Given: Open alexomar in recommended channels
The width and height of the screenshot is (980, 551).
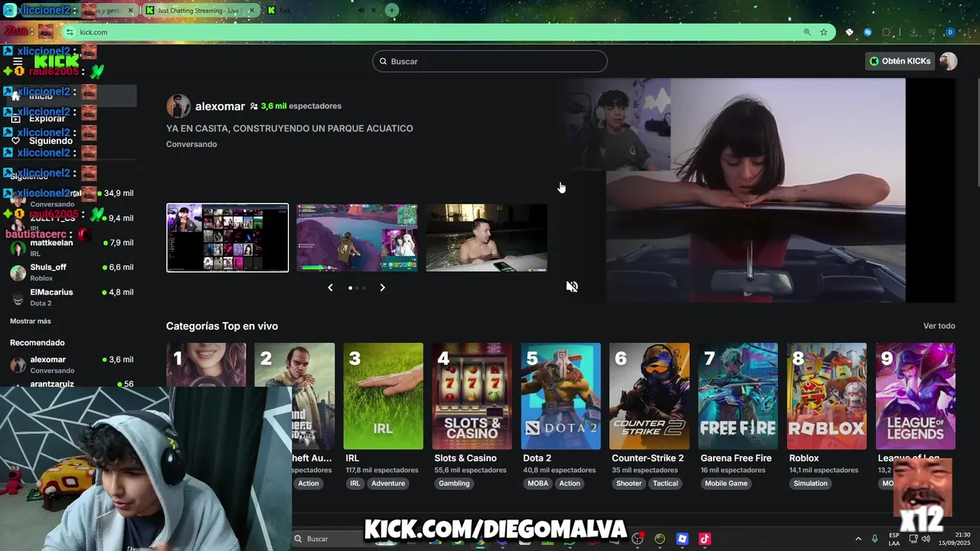Looking at the screenshot, I should [x=71, y=364].
